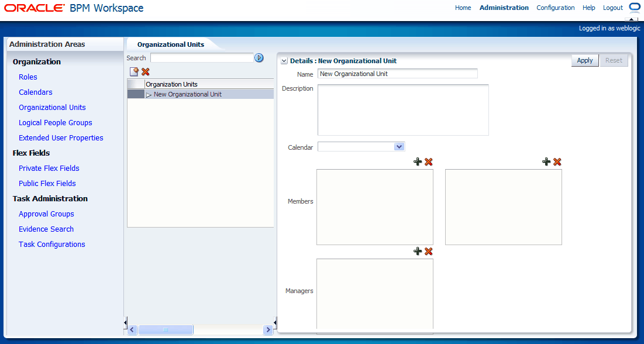Add manager with green plus icon
This screenshot has height=344, width=644.
(x=418, y=251)
